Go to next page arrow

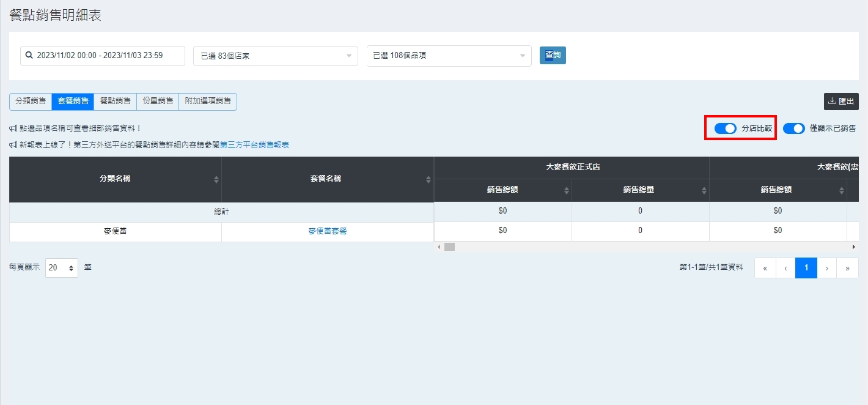827,268
